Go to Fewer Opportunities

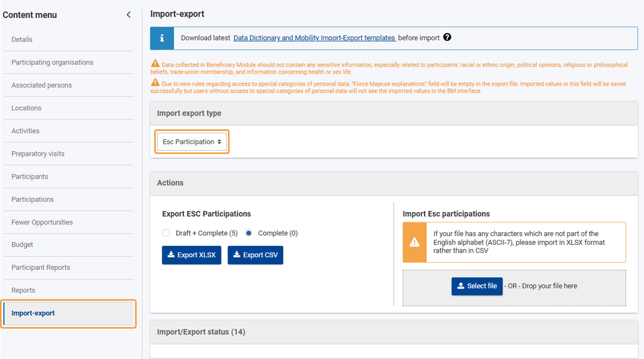[x=68, y=222]
